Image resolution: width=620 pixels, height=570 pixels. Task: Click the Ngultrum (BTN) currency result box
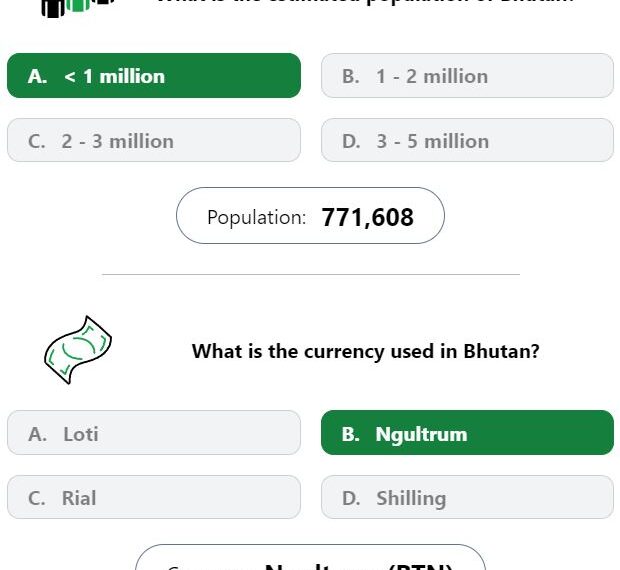(310, 557)
